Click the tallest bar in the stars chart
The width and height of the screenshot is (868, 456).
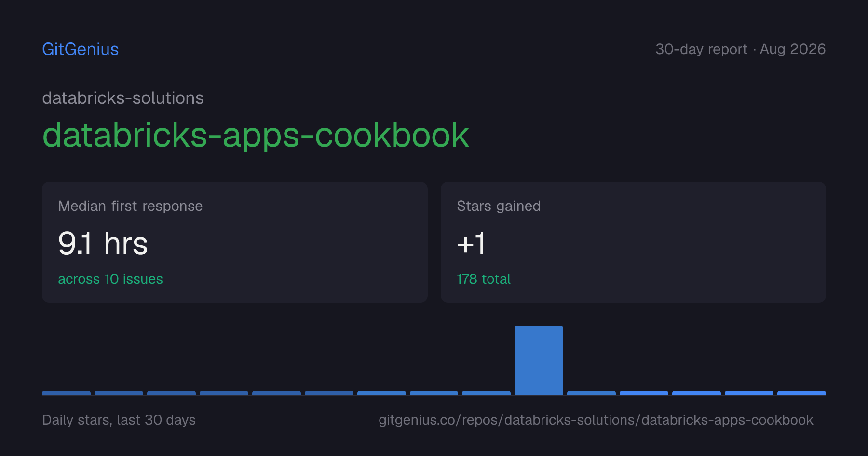(539, 360)
